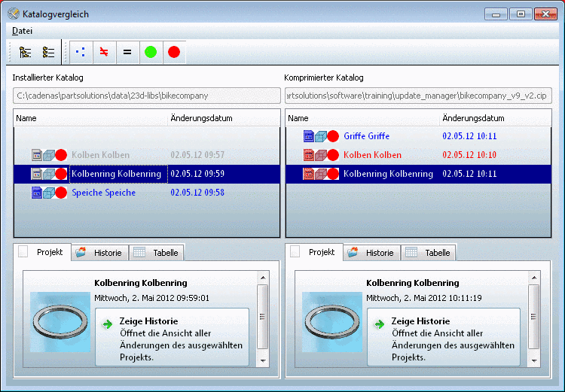
Task: Click the right Tabelle tab grid icon
Action: click(411, 252)
